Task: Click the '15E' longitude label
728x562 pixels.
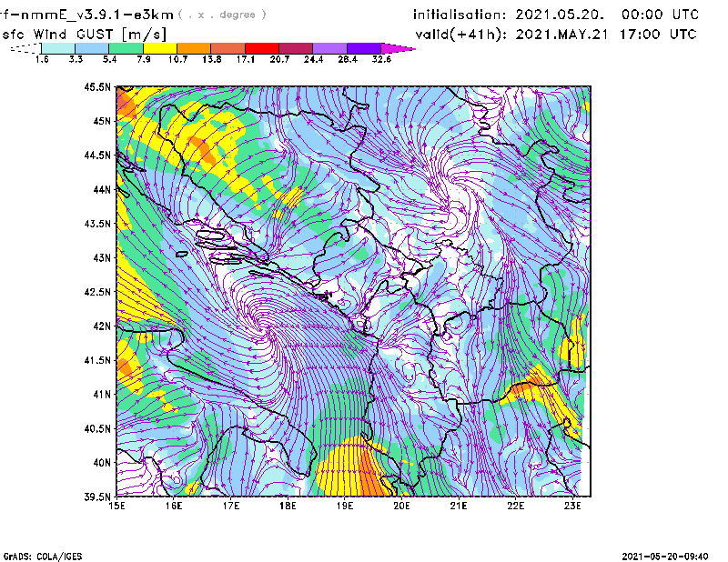Action: [x=116, y=506]
